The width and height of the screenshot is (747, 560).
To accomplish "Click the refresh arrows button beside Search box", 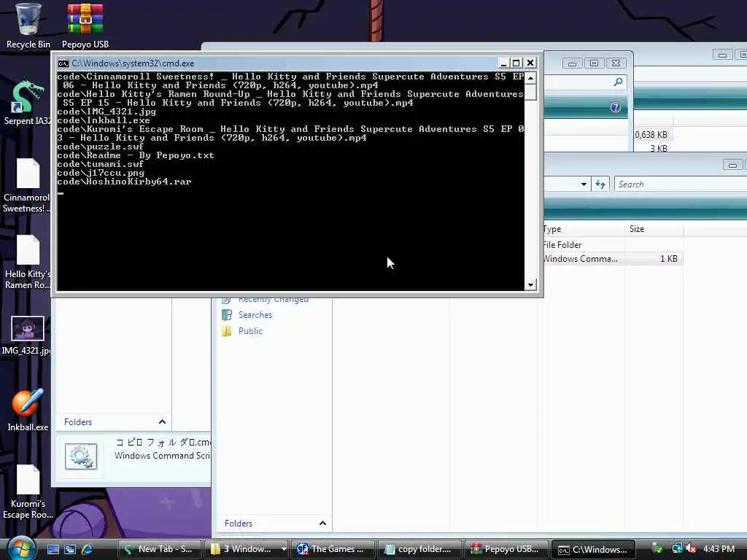I will coord(600,184).
